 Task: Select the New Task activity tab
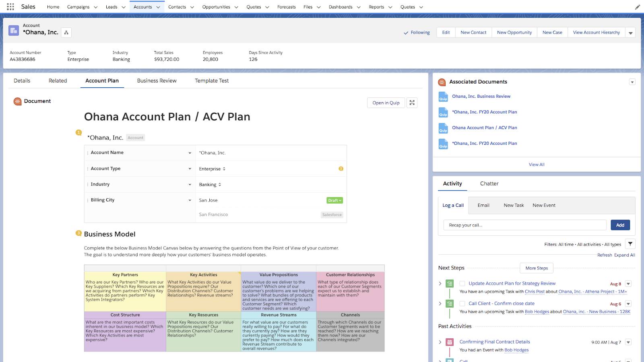514,206
